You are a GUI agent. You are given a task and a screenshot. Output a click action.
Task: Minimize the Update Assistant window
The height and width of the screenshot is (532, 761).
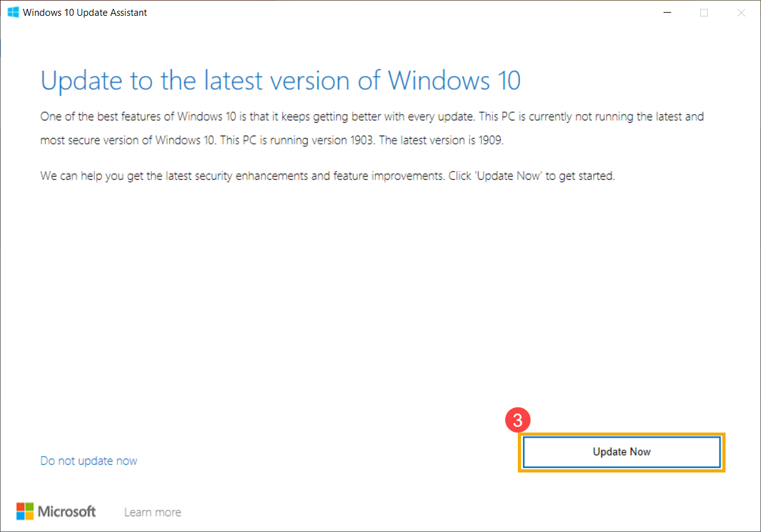click(667, 12)
